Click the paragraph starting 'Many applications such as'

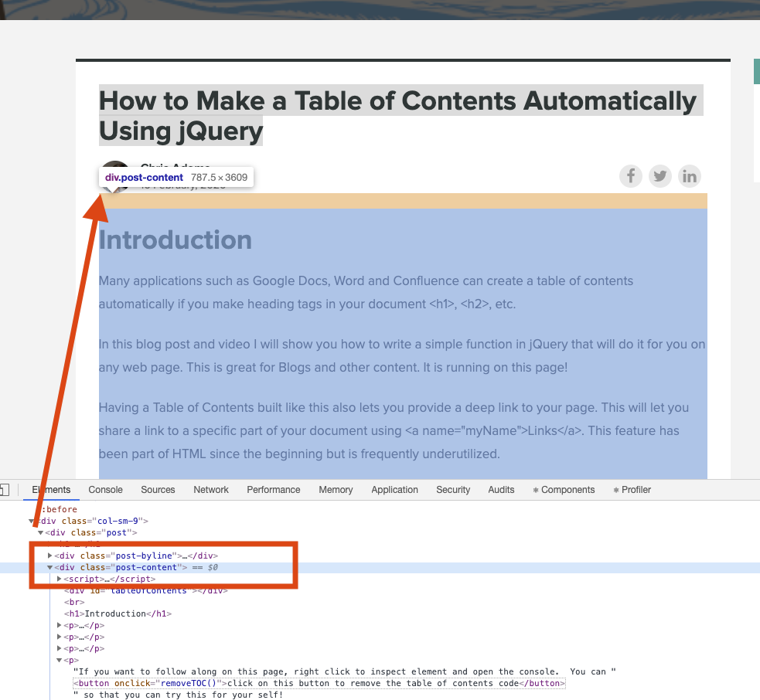tap(366, 292)
